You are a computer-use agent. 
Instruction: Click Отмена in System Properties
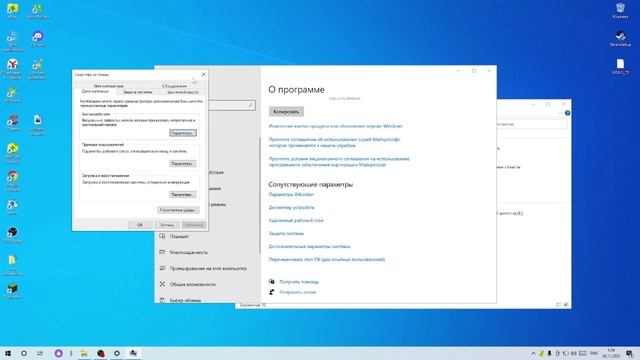[x=167, y=225]
